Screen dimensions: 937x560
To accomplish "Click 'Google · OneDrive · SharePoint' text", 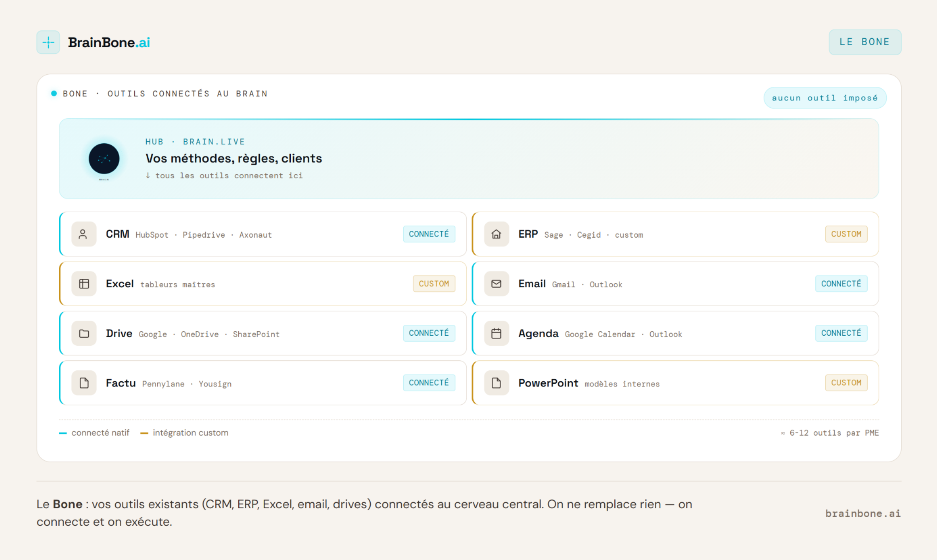I will pos(209,334).
